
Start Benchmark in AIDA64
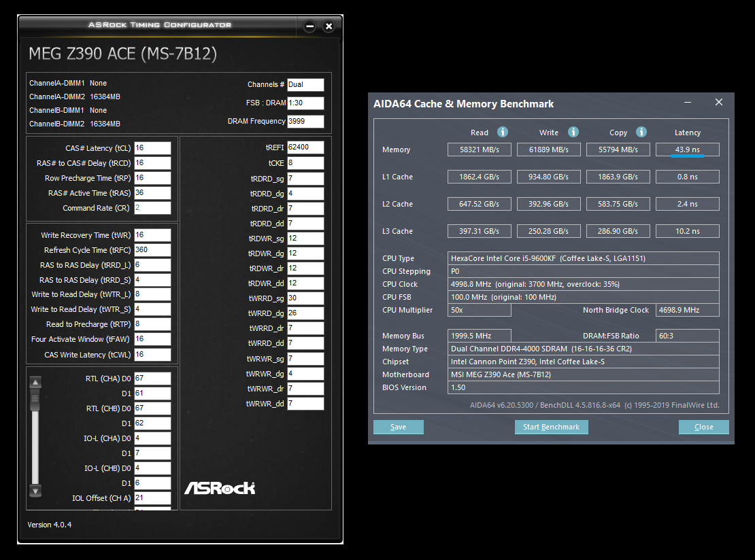(x=552, y=427)
